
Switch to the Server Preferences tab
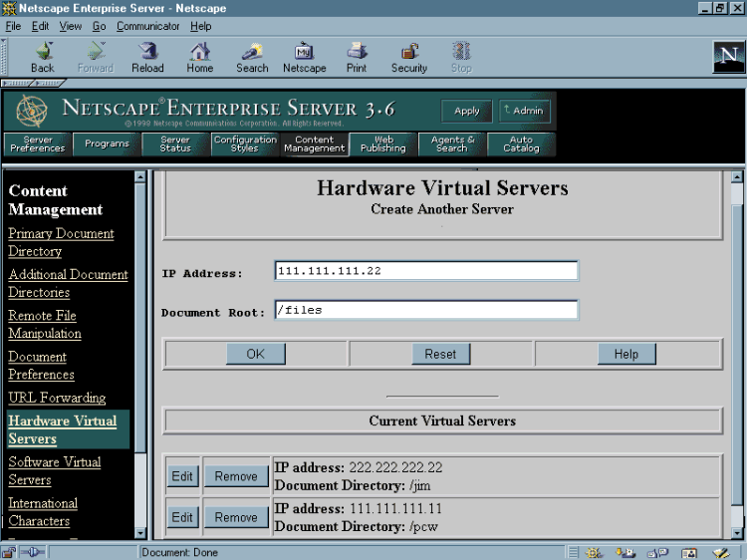pyautogui.click(x=38, y=143)
